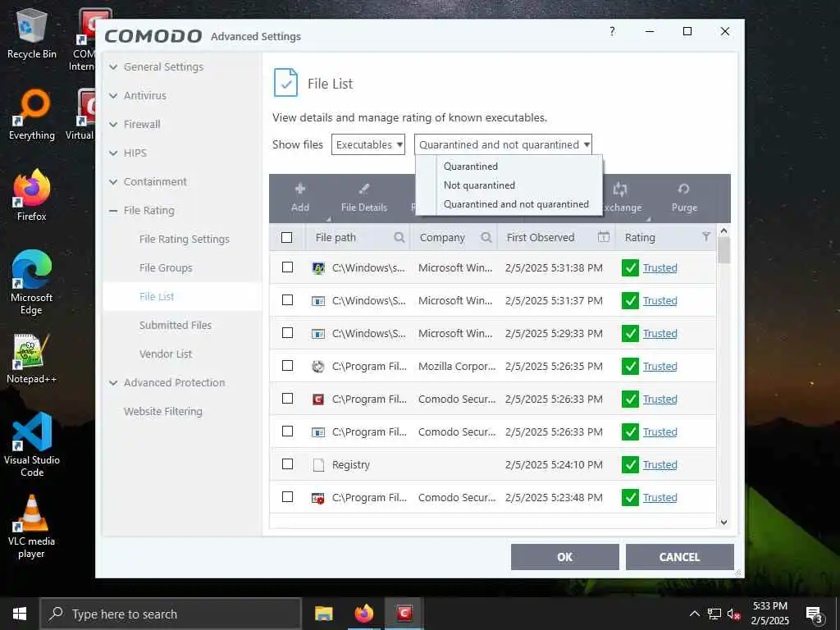Click Trusted link for 5:23:48 PM row
Image resolution: width=840 pixels, height=630 pixels.
(660, 498)
